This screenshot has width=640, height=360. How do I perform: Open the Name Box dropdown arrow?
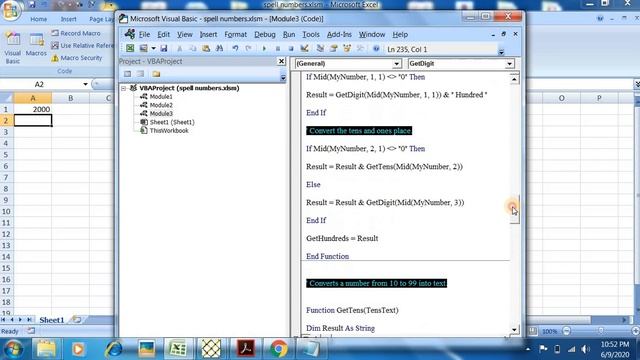85,84
